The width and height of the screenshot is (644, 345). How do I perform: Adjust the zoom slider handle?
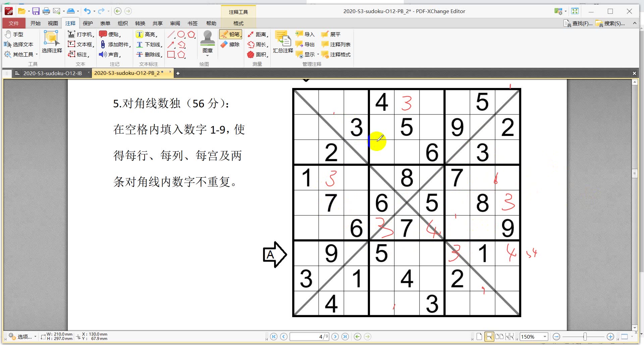(585, 337)
